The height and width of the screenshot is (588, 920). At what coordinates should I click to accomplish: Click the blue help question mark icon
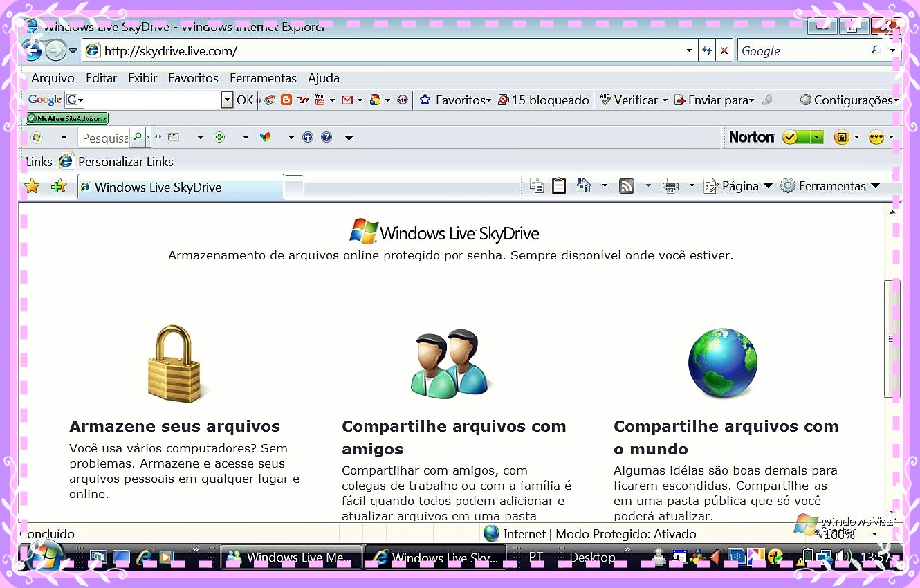tap(326, 137)
